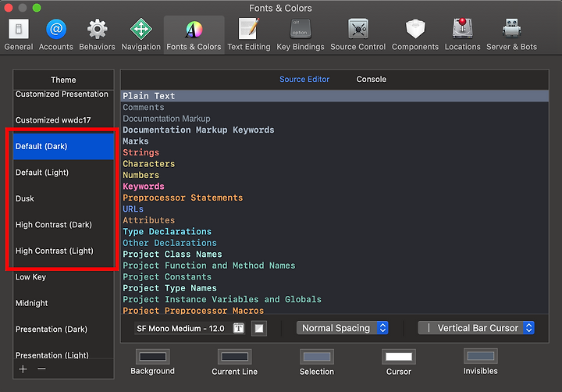Select the Strings syntax row
The image size is (562, 392).
[335, 152]
